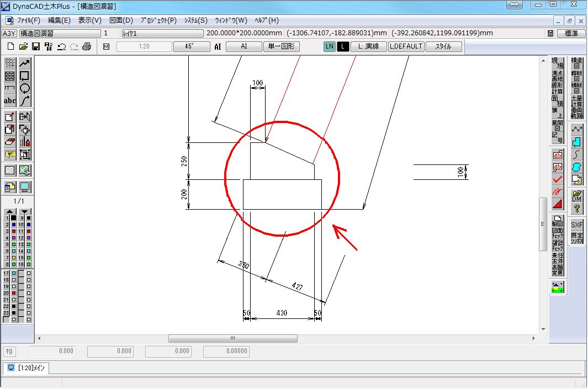The height and width of the screenshot is (389, 588).
Task: Open the 編集(E) menu
Action: tap(59, 20)
